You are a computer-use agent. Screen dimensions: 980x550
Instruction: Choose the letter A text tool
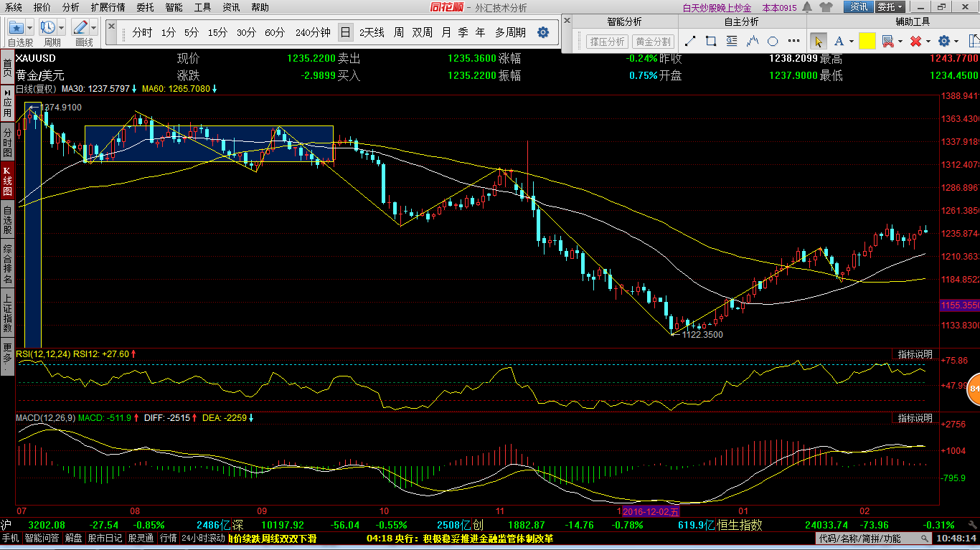pyautogui.click(x=839, y=41)
